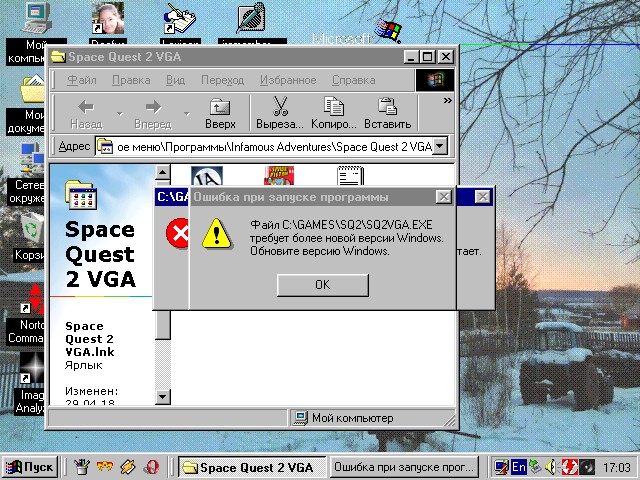Open the Справка menu
The image size is (640, 480).
point(353,80)
